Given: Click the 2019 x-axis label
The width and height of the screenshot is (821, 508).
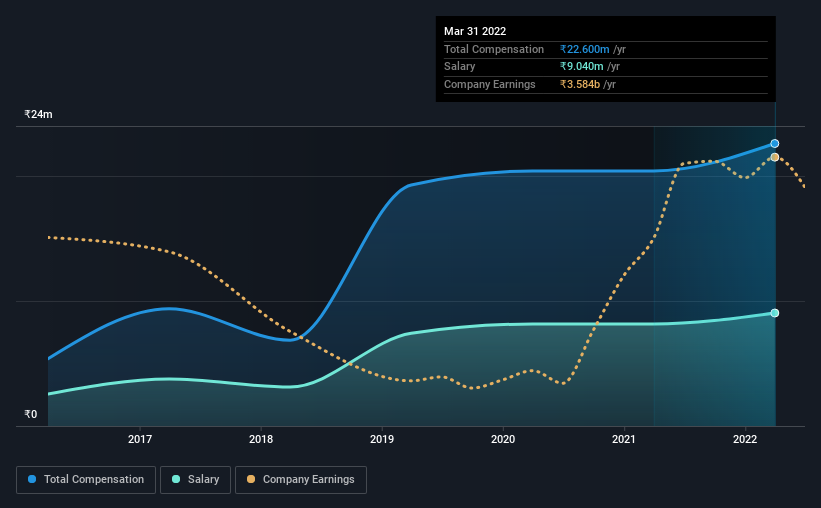Looking at the screenshot, I should pos(382,439).
